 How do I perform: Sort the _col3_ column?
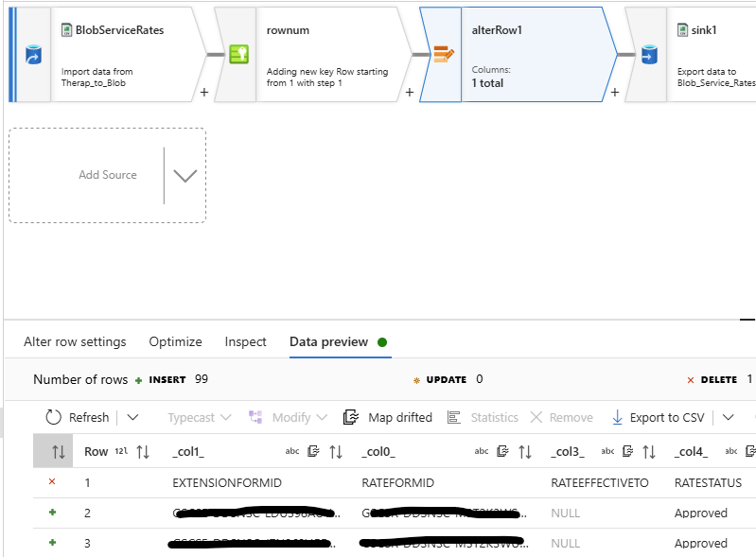(649, 451)
